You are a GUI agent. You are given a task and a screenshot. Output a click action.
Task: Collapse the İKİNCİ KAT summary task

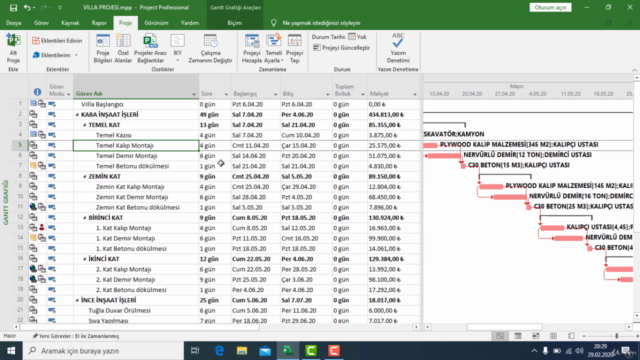point(84,259)
